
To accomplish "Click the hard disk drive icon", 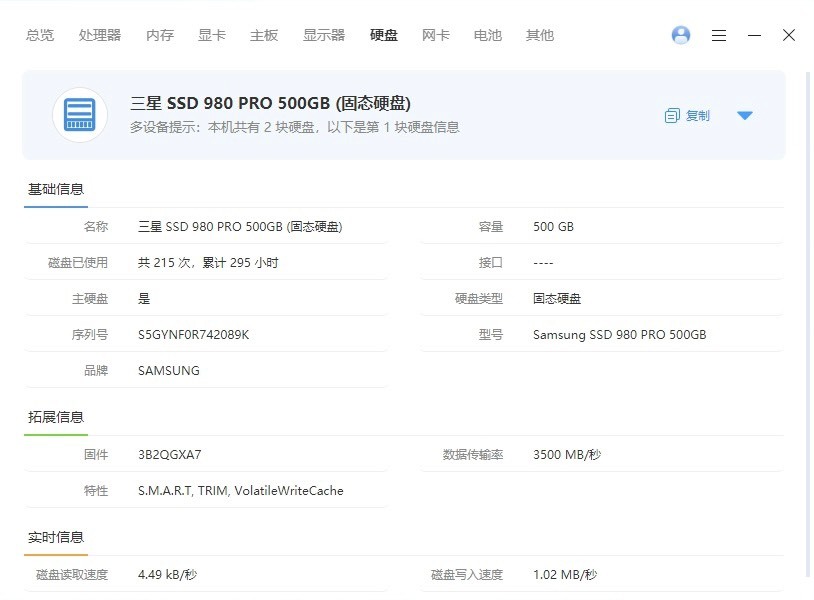I will pos(80,115).
